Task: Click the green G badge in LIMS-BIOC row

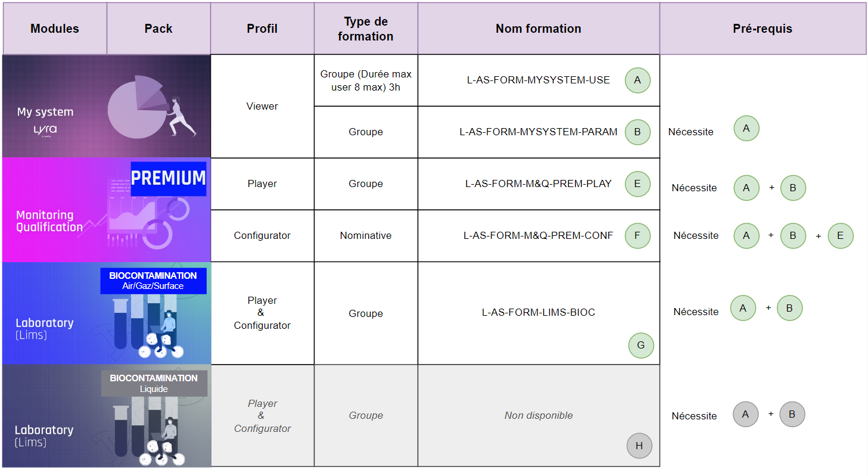Action: 641,346
